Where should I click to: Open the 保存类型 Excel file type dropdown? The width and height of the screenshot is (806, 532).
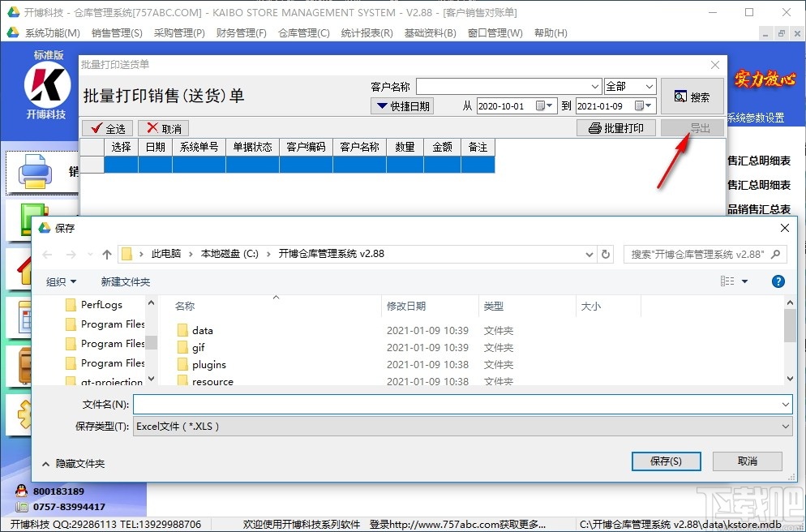click(x=783, y=425)
